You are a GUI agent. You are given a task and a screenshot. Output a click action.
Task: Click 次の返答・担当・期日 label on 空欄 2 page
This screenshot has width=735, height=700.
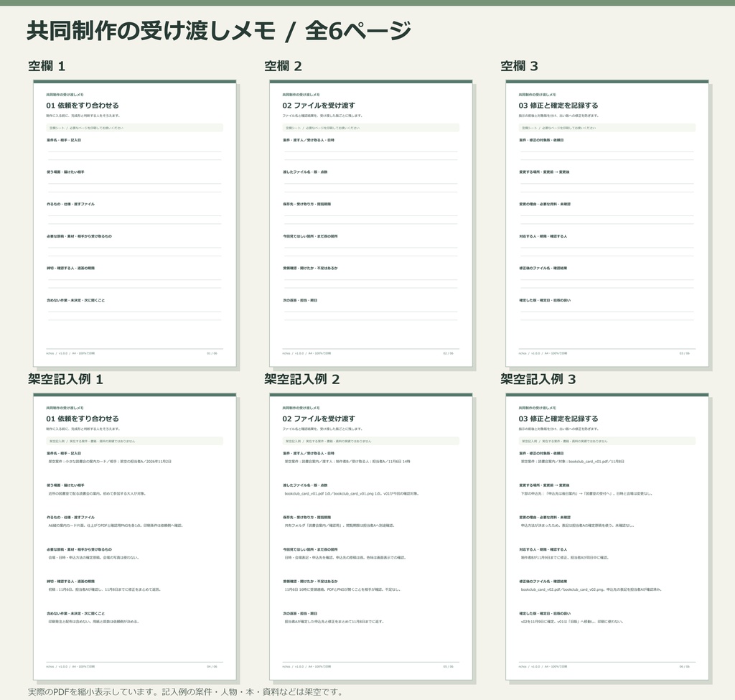tap(300, 300)
